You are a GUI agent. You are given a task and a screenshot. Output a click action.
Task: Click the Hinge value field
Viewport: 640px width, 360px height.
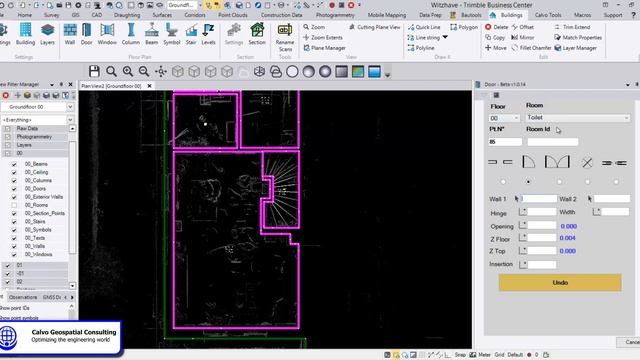click(x=541, y=212)
